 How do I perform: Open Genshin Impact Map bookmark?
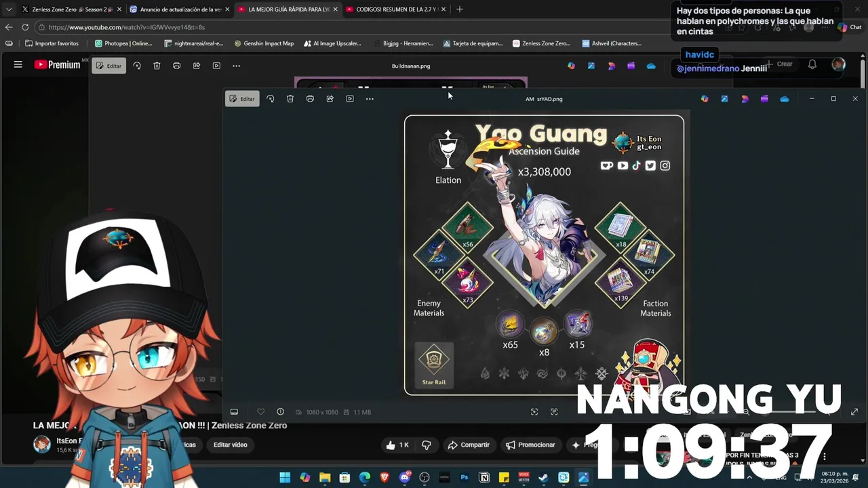pyautogui.click(x=264, y=43)
